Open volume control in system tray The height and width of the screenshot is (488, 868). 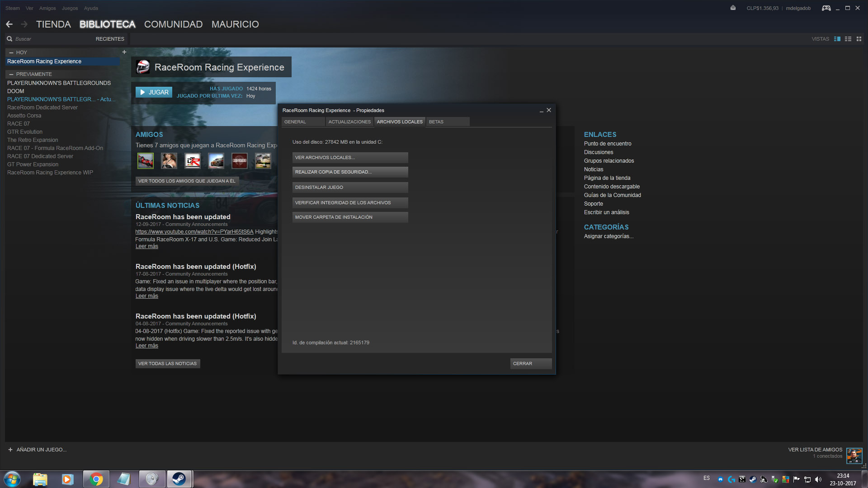818,479
